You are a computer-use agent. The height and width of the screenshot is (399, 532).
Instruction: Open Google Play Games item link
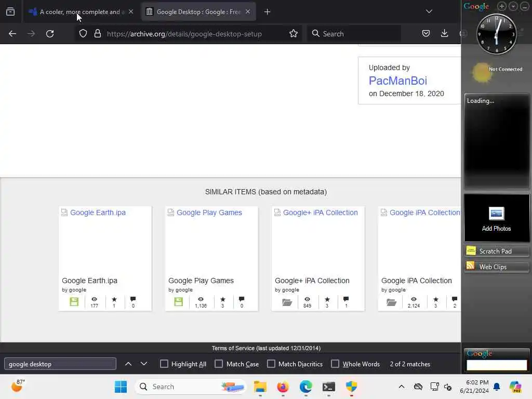tap(209, 212)
